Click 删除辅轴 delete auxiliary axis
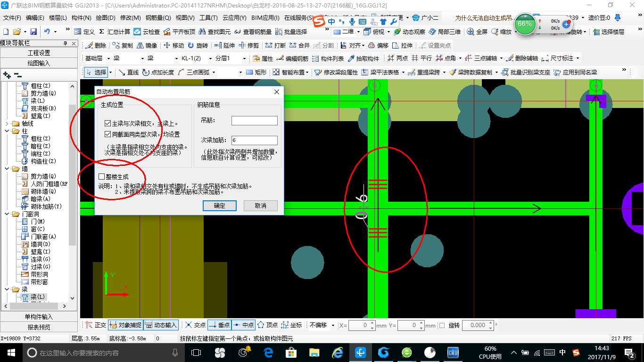Image resolution: width=644 pixels, height=362 pixels. point(522,58)
